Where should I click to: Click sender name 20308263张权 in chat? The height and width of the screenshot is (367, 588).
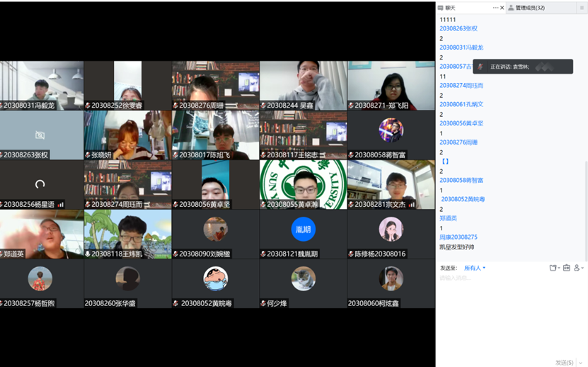[459, 28]
